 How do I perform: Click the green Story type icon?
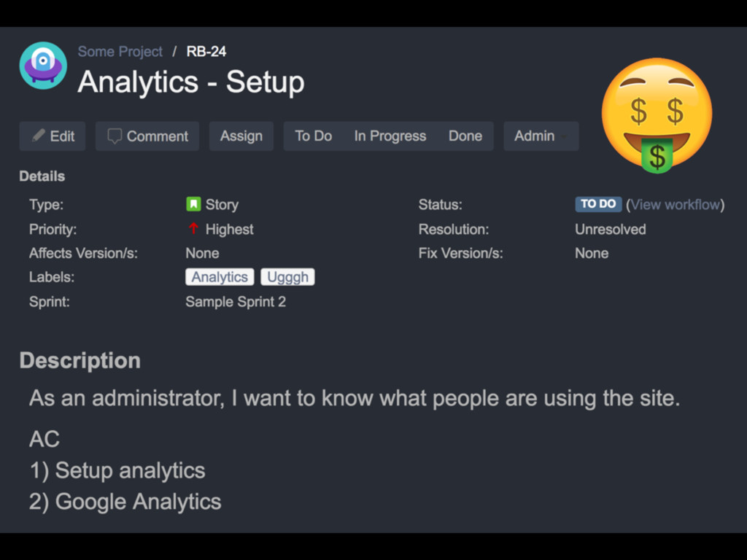pos(193,204)
